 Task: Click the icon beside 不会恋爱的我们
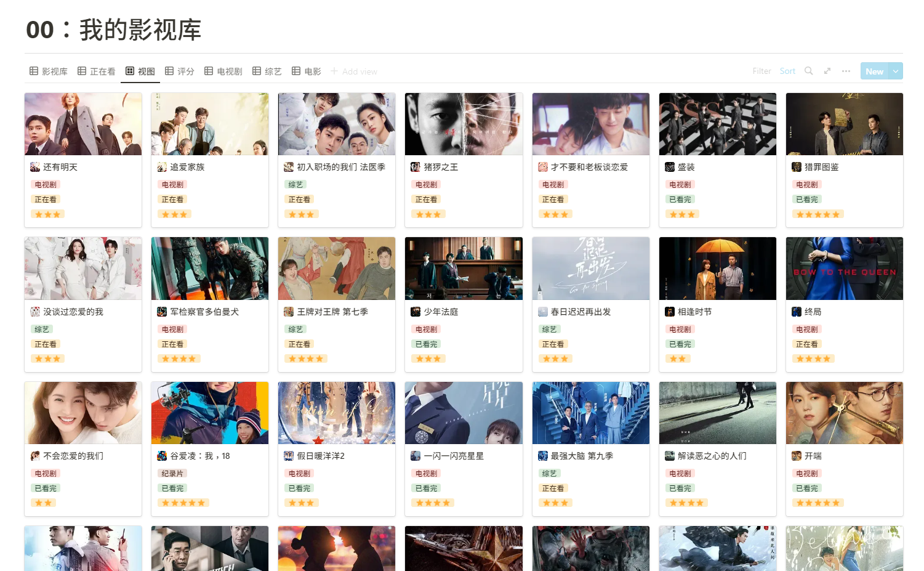pos(35,456)
